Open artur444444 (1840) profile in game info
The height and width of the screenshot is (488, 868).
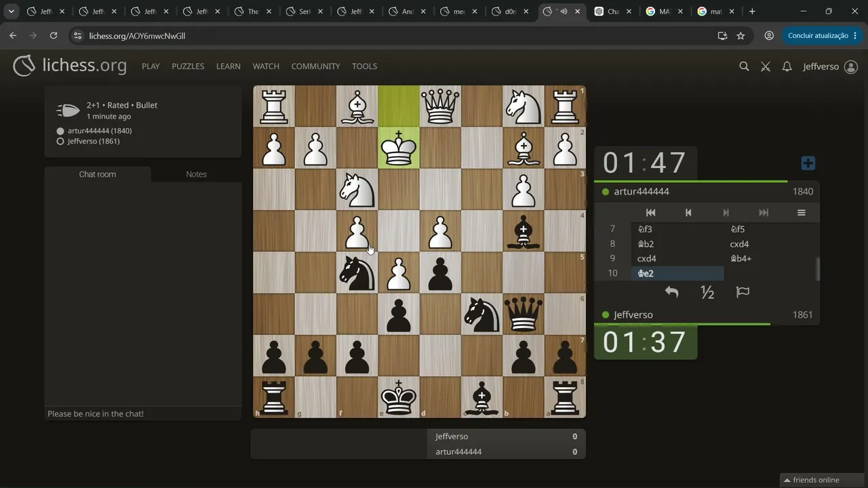click(100, 131)
